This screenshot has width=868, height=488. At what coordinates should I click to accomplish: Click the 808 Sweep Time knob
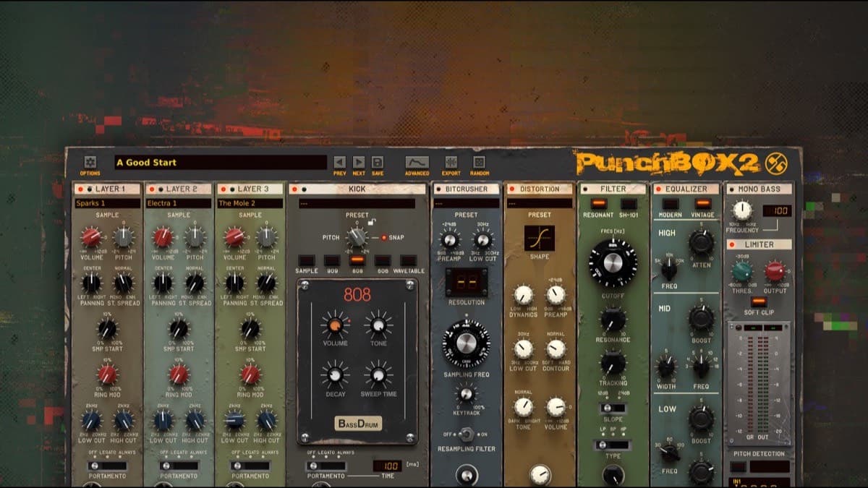378,374
